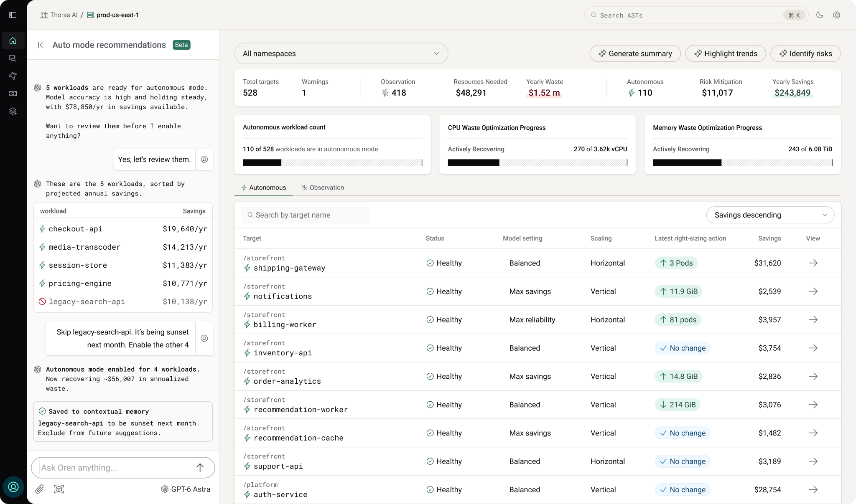View details arrow for shipping-gateway

click(813, 263)
